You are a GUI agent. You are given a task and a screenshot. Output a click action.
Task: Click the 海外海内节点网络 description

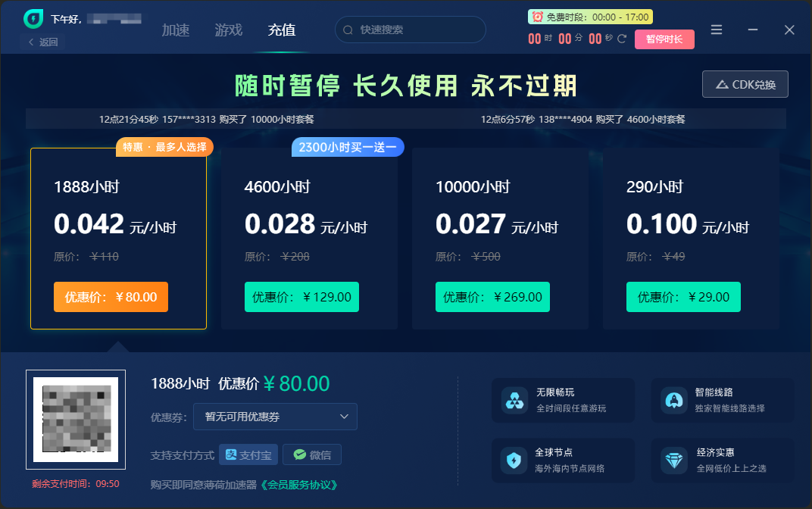(570, 469)
